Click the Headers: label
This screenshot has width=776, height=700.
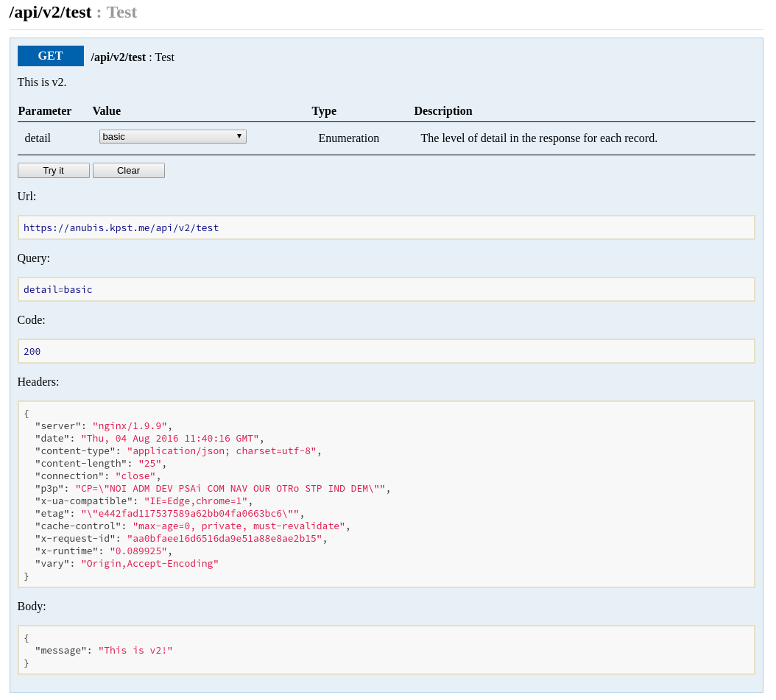pyautogui.click(x=38, y=381)
